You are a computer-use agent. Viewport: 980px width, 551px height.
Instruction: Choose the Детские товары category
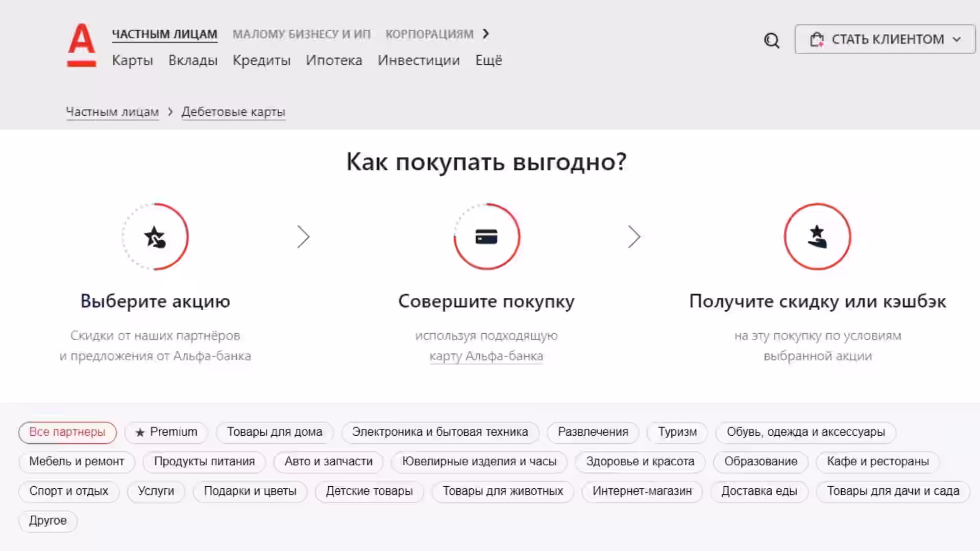[369, 491]
